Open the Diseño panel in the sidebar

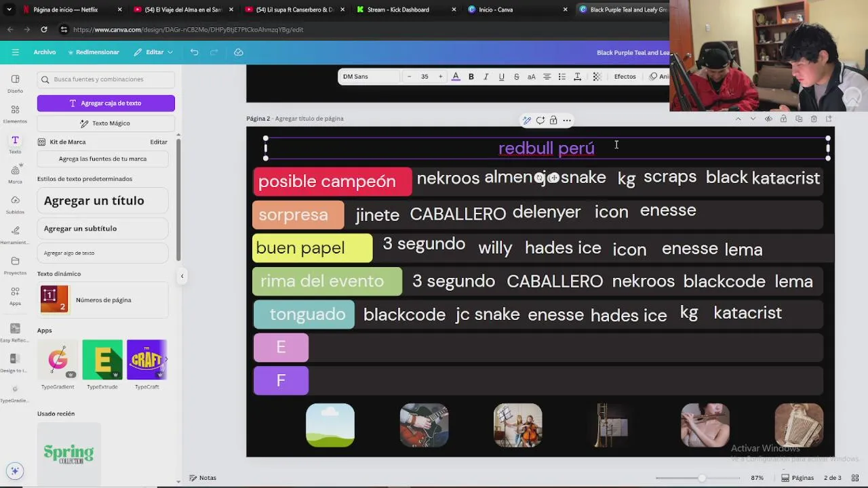(15, 83)
